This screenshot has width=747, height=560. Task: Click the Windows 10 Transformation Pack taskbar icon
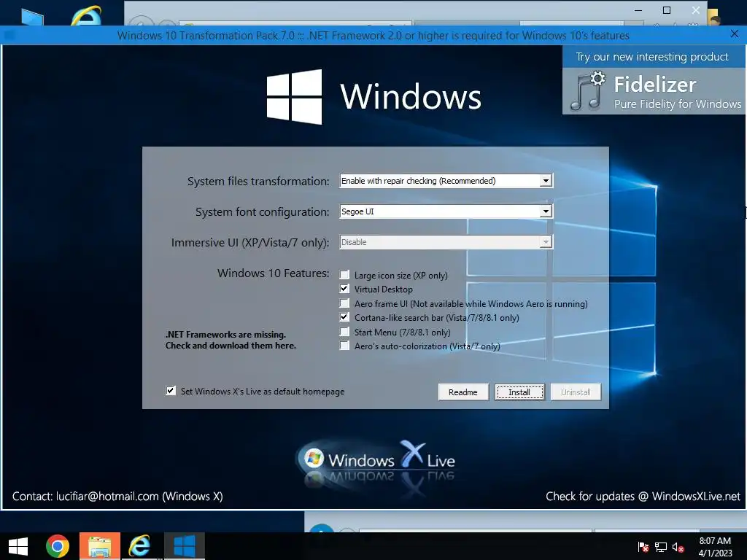coord(185,546)
